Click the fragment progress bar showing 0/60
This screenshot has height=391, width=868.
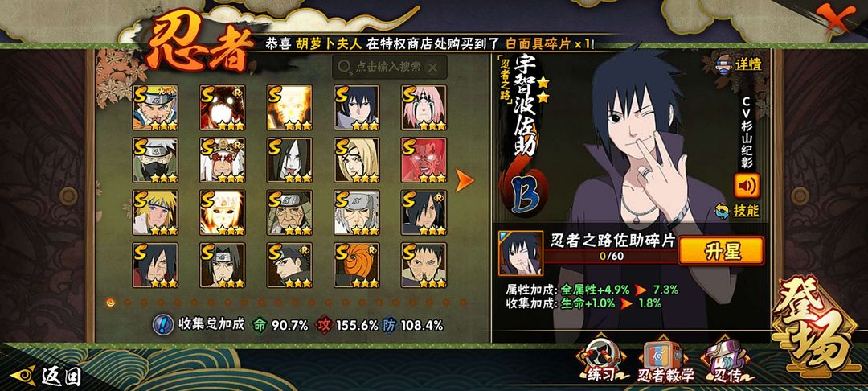[612, 257]
